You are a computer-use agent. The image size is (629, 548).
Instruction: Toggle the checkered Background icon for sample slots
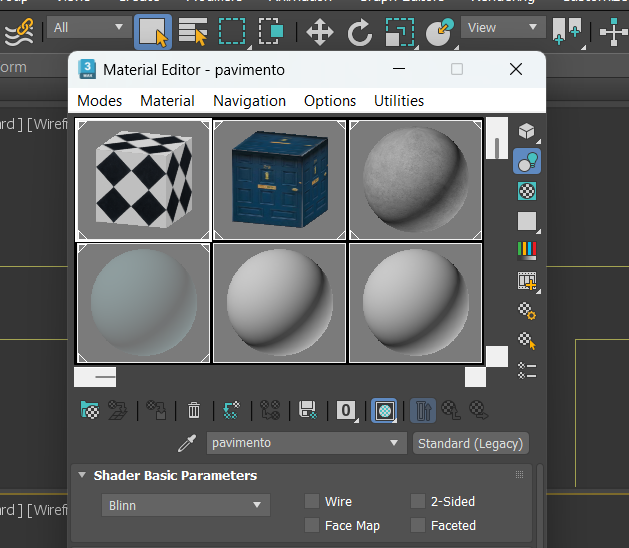tap(527, 190)
